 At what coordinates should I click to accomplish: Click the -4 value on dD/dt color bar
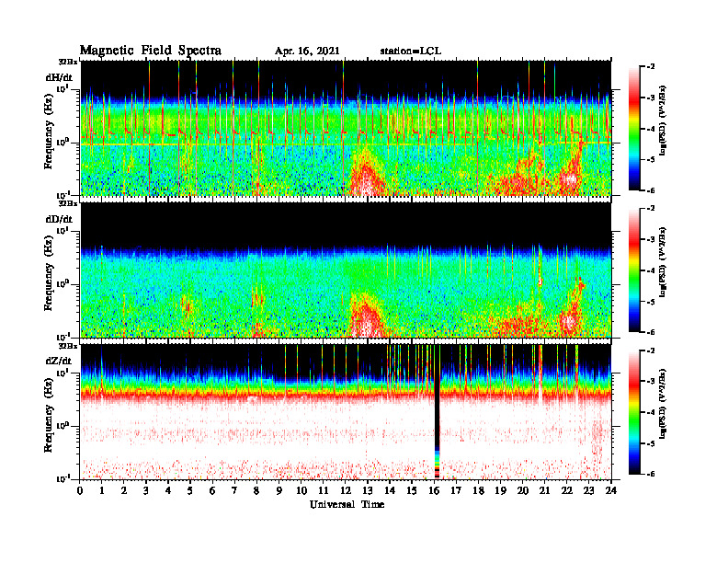click(x=651, y=270)
